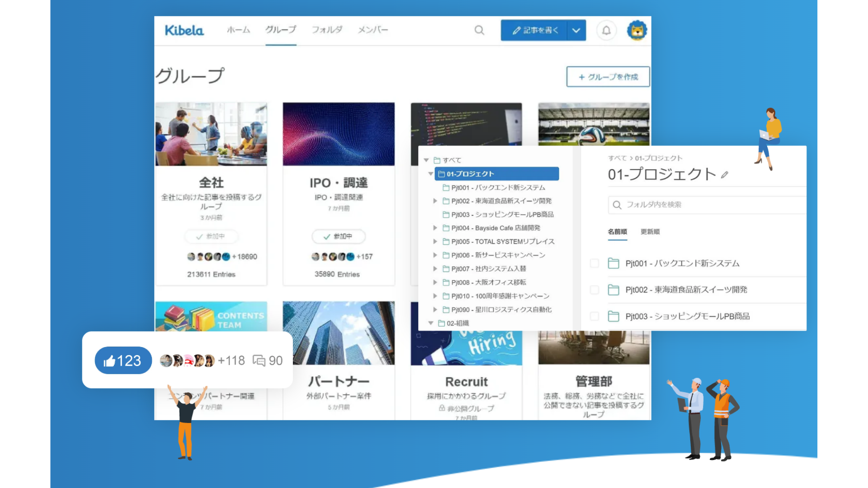Switch to the フォルダ navigation tab
Screen dimensions: 868x488
[x=326, y=30]
